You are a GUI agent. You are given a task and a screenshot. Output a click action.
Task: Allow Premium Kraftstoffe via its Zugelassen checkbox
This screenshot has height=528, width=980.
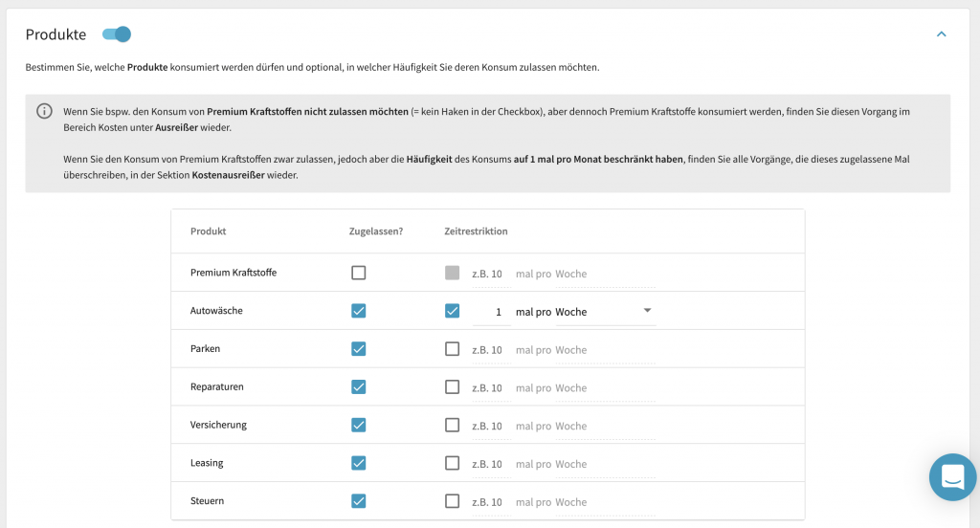tap(358, 273)
